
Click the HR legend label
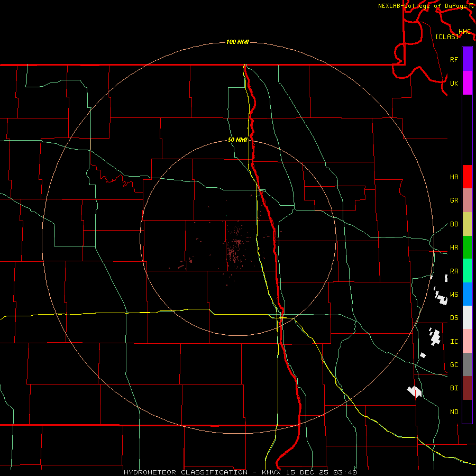click(454, 248)
